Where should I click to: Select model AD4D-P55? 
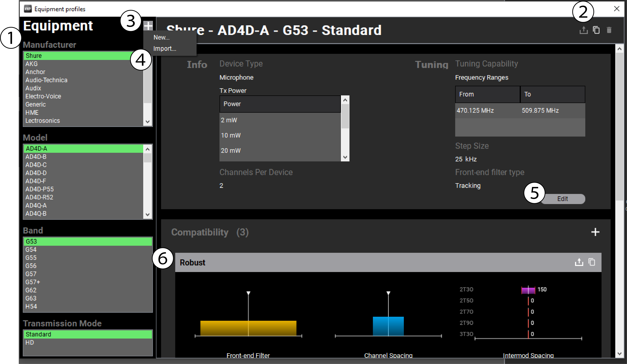point(83,189)
